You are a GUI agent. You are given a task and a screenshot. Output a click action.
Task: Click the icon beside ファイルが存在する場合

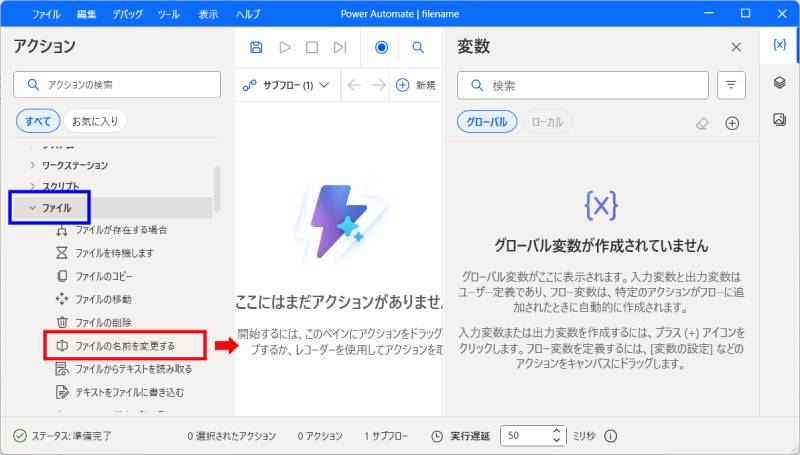62,231
